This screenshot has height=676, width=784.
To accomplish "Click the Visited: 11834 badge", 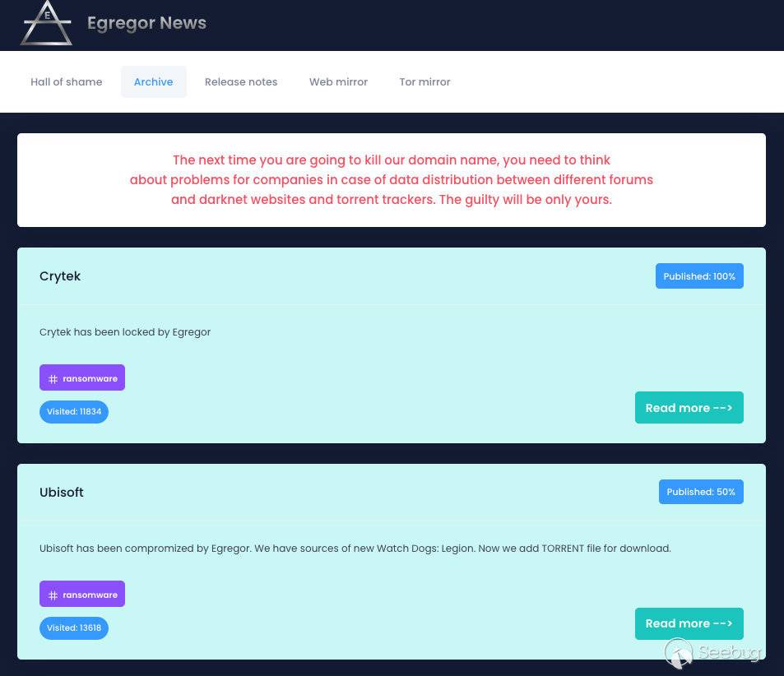I will [74, 411].
